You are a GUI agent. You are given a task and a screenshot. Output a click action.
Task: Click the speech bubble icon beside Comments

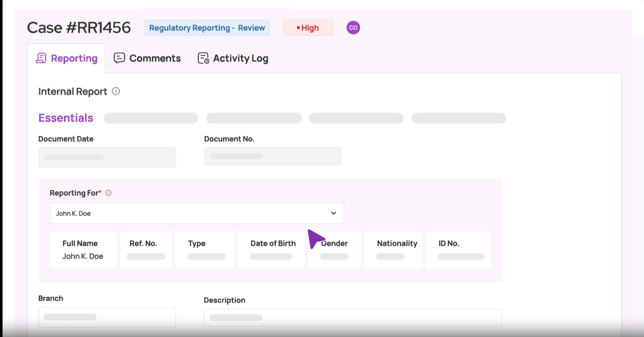click(x=119, y=58)
